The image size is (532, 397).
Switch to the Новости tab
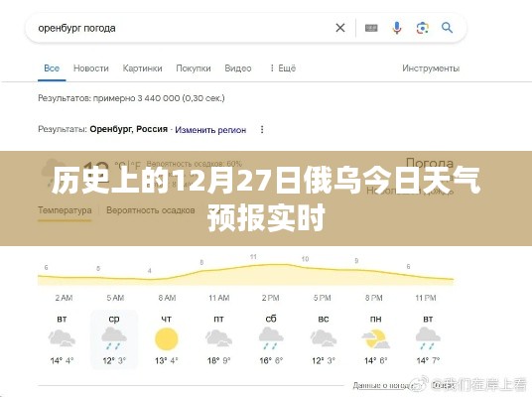[91, 68]
